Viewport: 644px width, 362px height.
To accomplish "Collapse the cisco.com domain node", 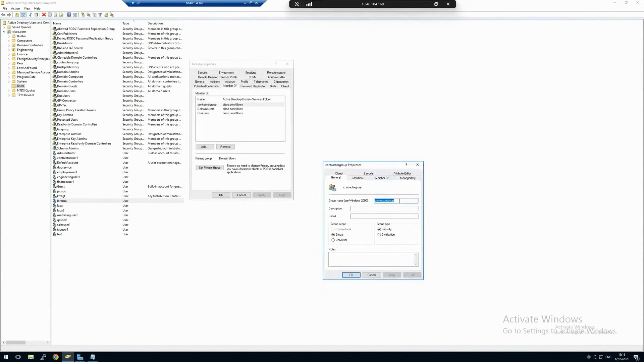I will pos(4,32).
